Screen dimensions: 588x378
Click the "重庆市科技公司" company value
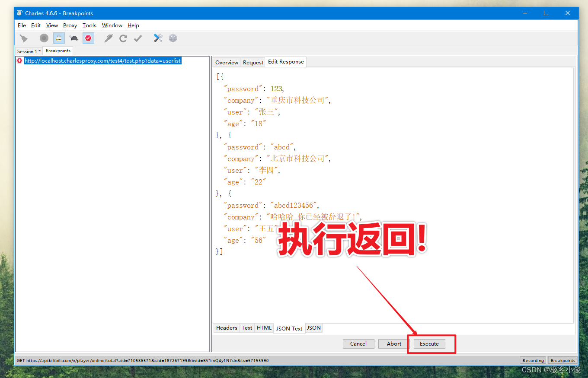coord(298,101)
